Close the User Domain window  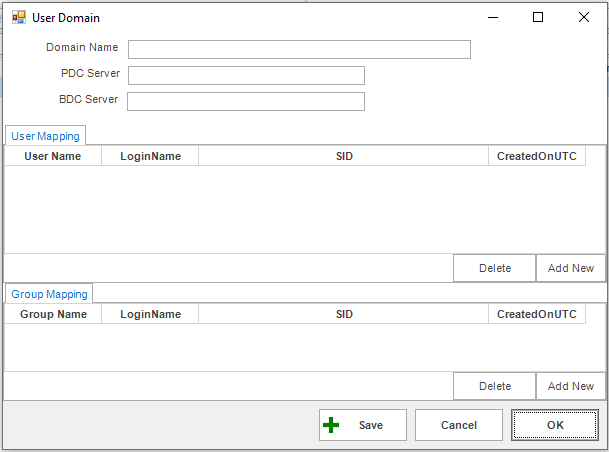(584, 17)
